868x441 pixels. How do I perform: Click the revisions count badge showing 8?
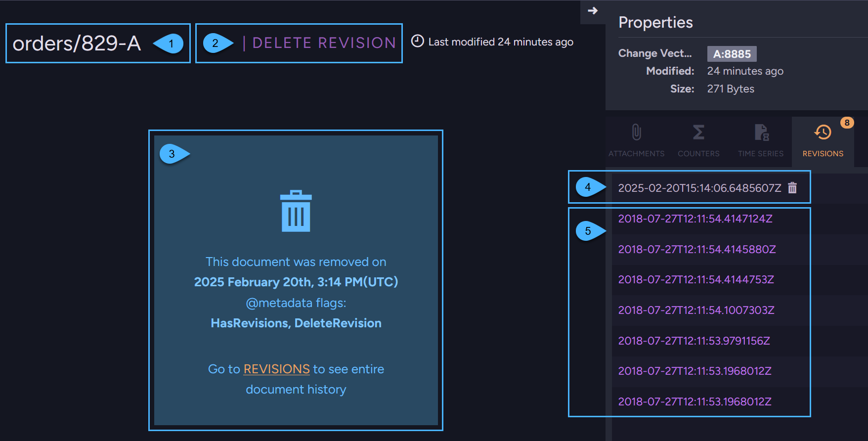(847, 123)
